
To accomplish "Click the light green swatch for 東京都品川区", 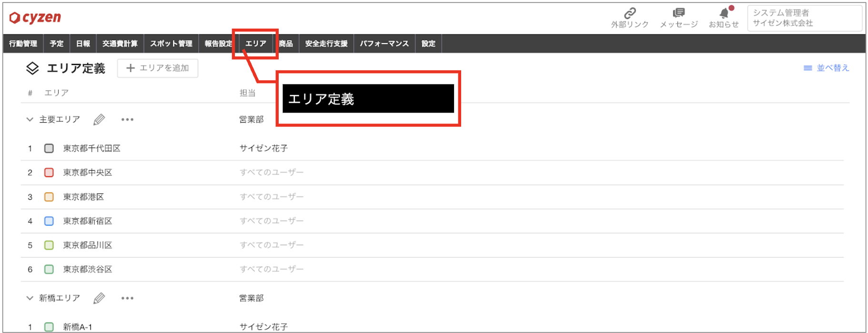I will [x=49, y=245].
